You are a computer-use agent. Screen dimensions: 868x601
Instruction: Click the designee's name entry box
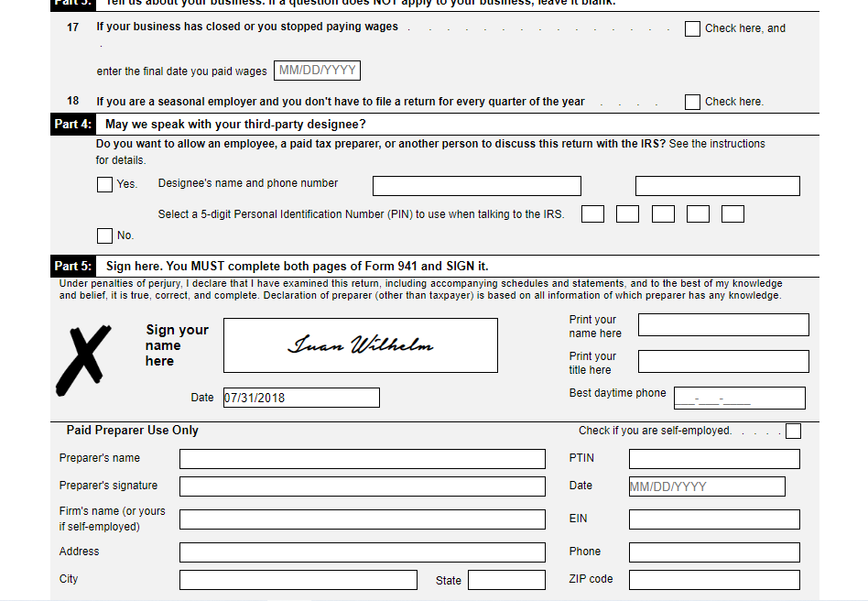pyautogui.click(x=476, y=185)
